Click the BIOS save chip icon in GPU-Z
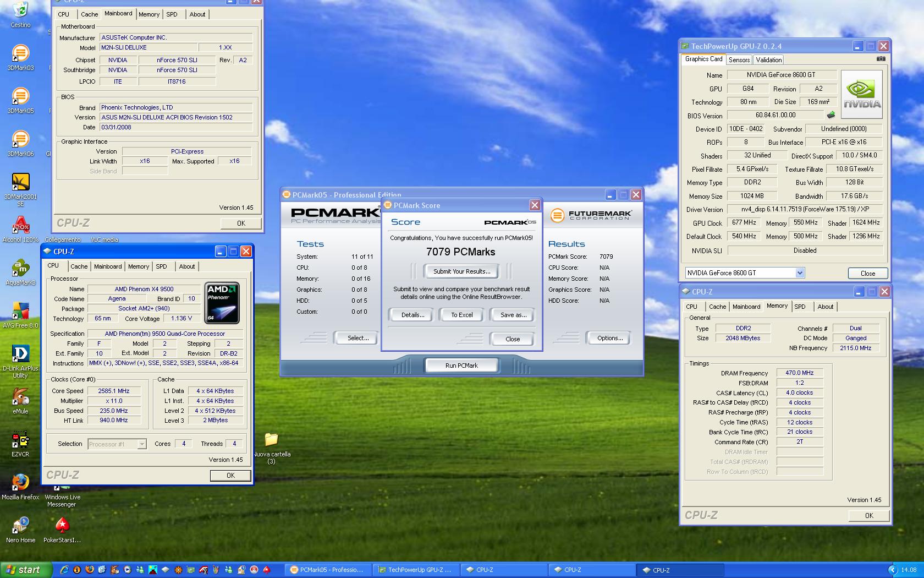This screenshot has height=578, width=924. point(831,115)
